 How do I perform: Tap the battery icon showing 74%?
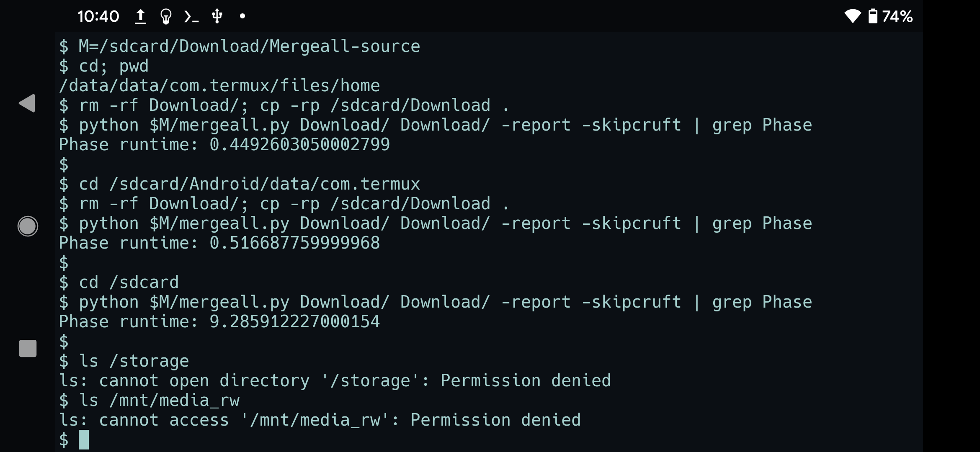point(872,16)
